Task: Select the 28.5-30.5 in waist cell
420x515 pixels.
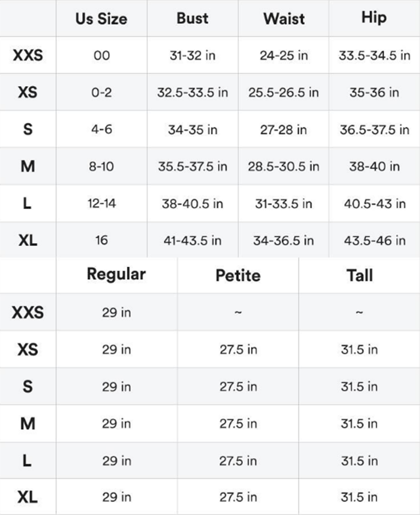Action: point(283,166)
